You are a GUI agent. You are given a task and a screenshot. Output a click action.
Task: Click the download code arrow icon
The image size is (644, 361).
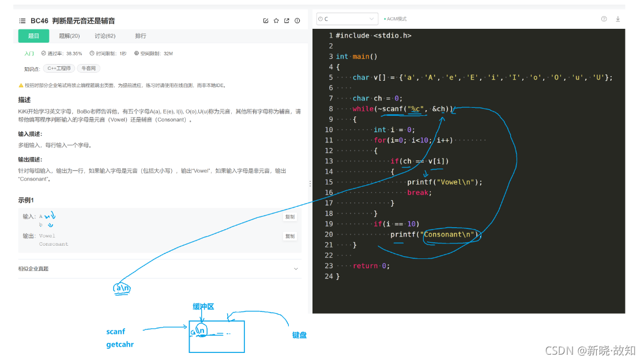[x=617, y=19]
